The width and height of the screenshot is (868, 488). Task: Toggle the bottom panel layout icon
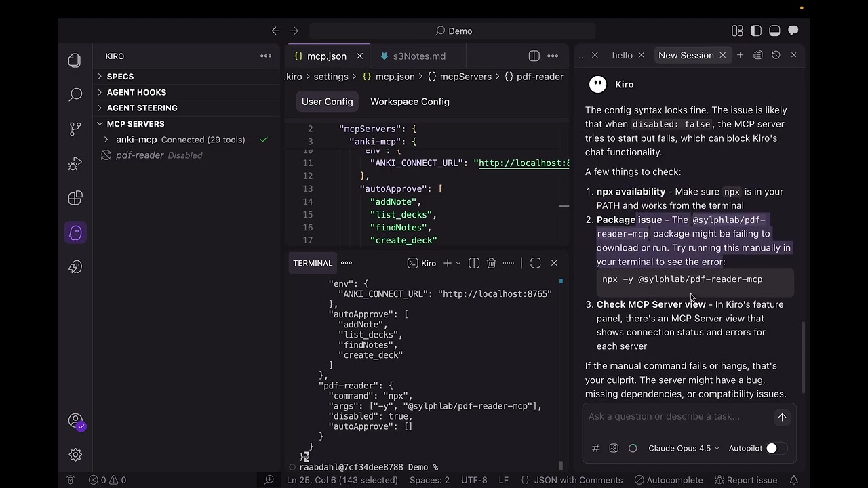(x=774, y=30)
